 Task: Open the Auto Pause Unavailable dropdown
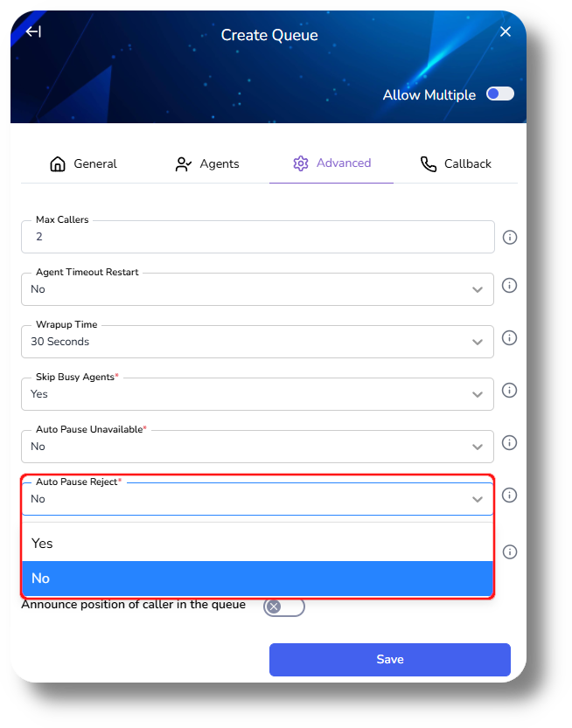257,447
